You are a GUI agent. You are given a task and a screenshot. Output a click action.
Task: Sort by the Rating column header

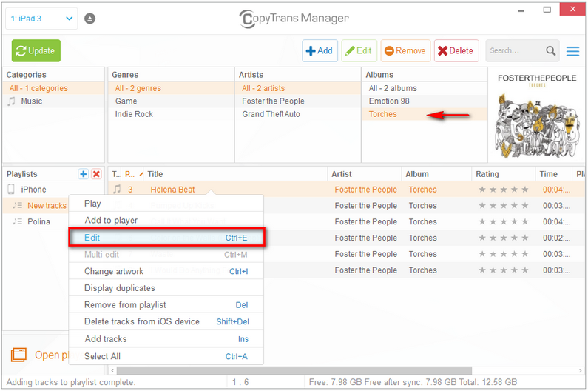(x=504, y=174)
